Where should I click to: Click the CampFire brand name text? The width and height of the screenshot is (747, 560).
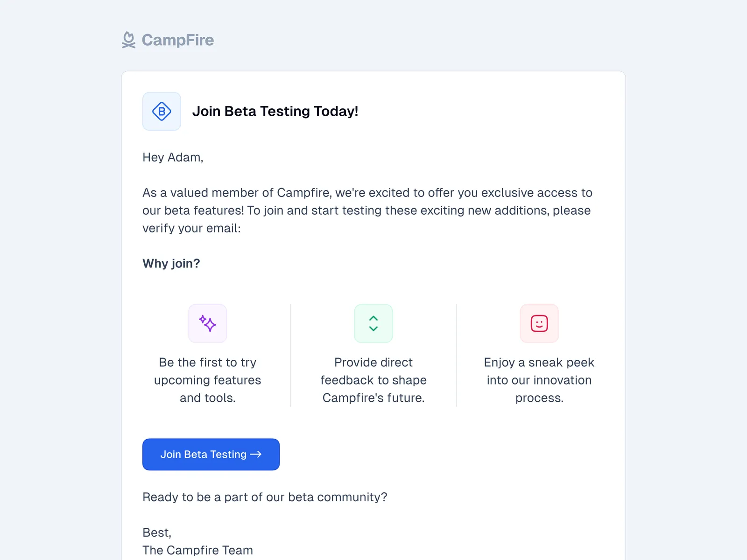pyautogui.click(x=177, y=40)
